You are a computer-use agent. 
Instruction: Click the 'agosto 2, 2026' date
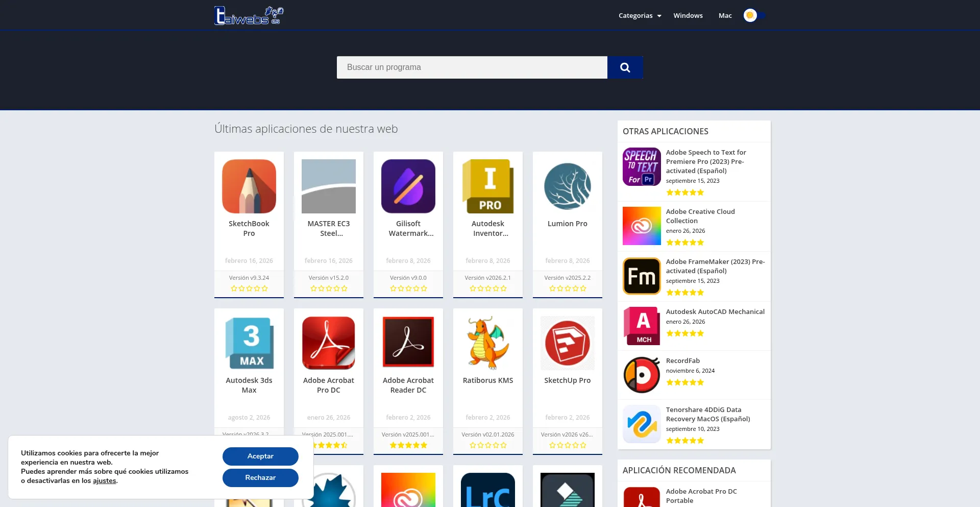(x=249, y=418)
